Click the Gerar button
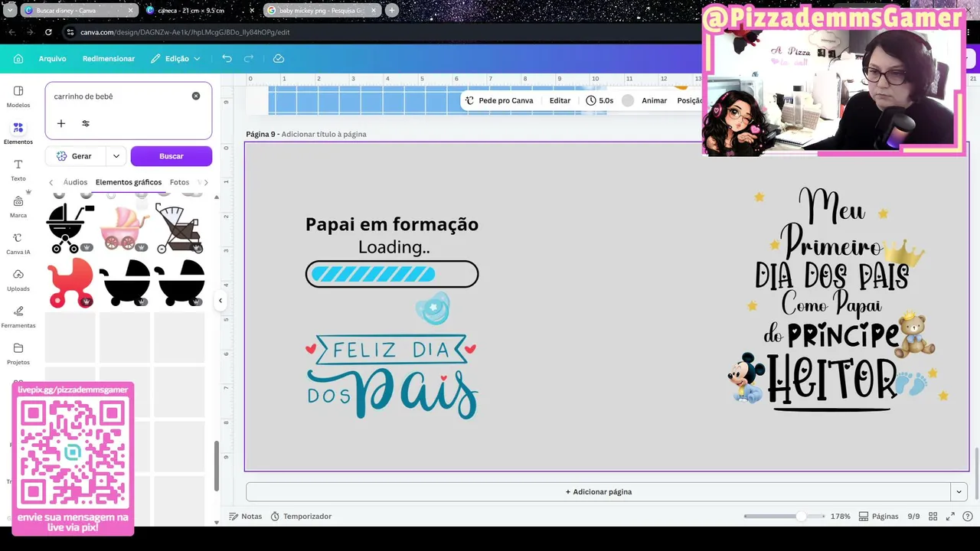980x551 pixels. coord(77,156)
